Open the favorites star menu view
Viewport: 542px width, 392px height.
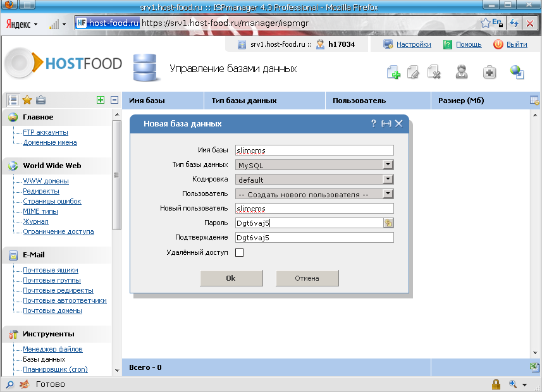pyautogui.click(x=27, y=100)
